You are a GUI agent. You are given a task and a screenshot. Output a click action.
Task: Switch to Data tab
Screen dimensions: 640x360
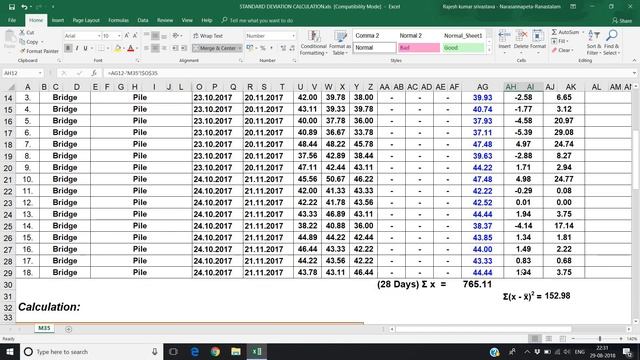[143, 20]
